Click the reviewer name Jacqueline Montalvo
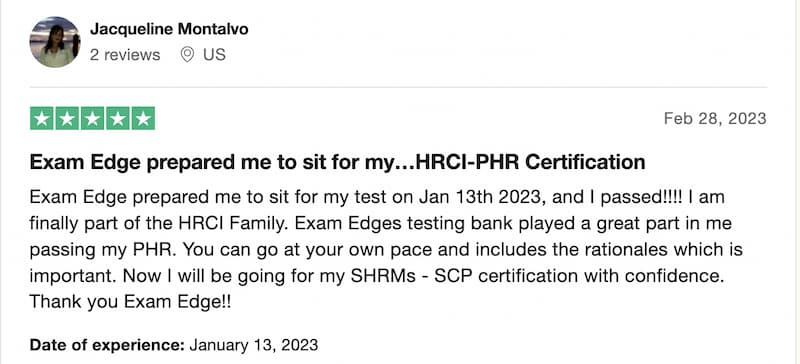This screenshot has height=364, width=800. (x=169, y=29)
